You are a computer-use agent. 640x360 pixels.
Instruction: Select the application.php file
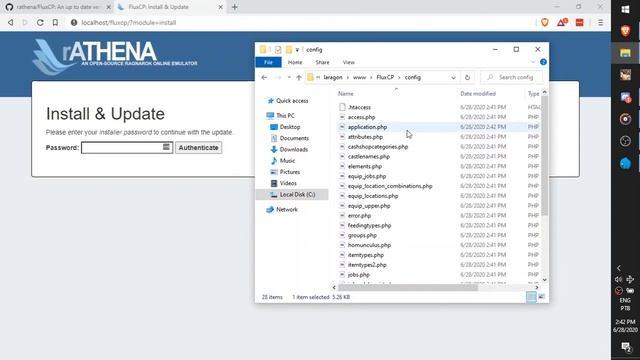click(367, 127)
